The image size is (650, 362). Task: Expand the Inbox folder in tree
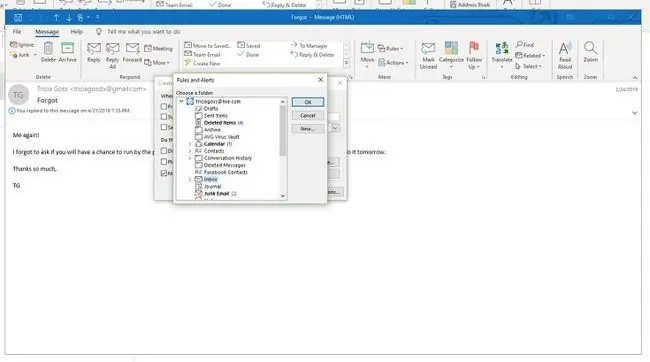pyautogui.click(x=190, y=180)
